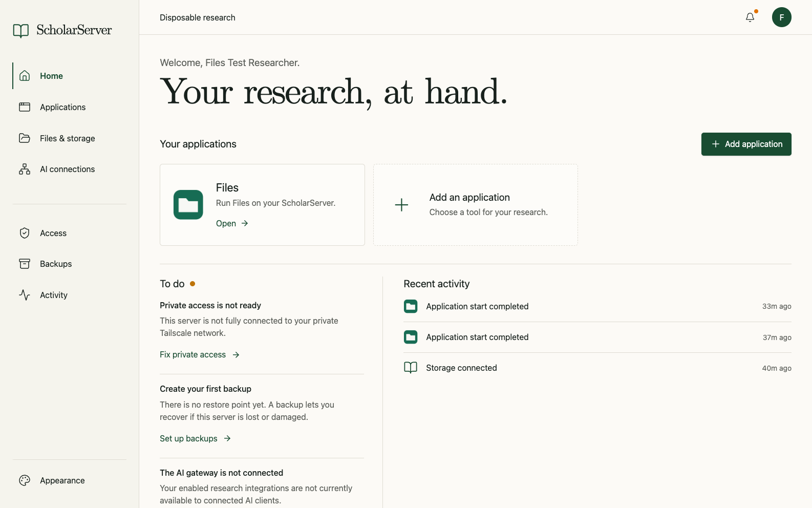Click the Files & storage folder icon
812x508 pixels.
pos(25,138)
